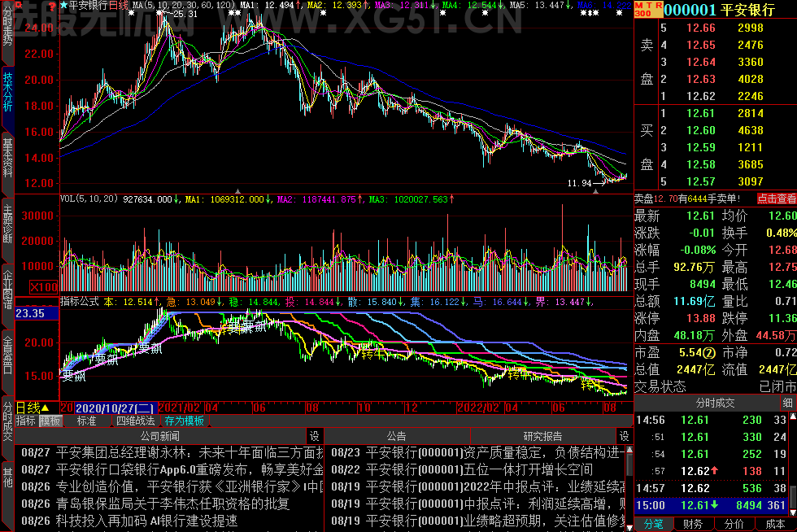The height and width of the screenshot is (532, 797).
Task: Select the 财务 tab
Action: (x=693, y=524)
